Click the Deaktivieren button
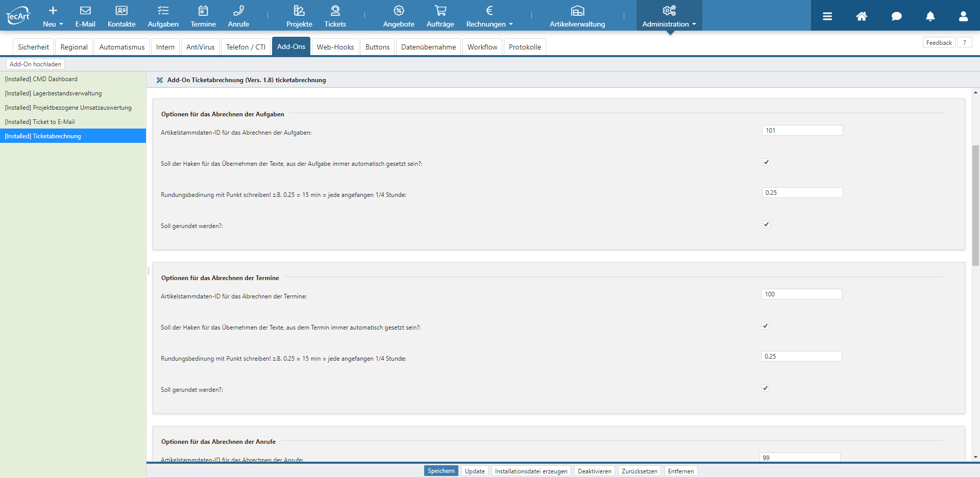 594,471
